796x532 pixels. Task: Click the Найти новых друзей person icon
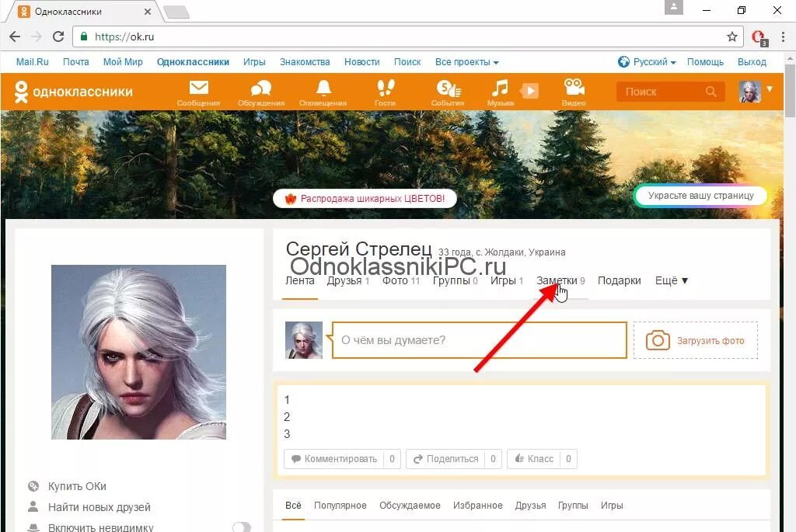tap(33, 506)
